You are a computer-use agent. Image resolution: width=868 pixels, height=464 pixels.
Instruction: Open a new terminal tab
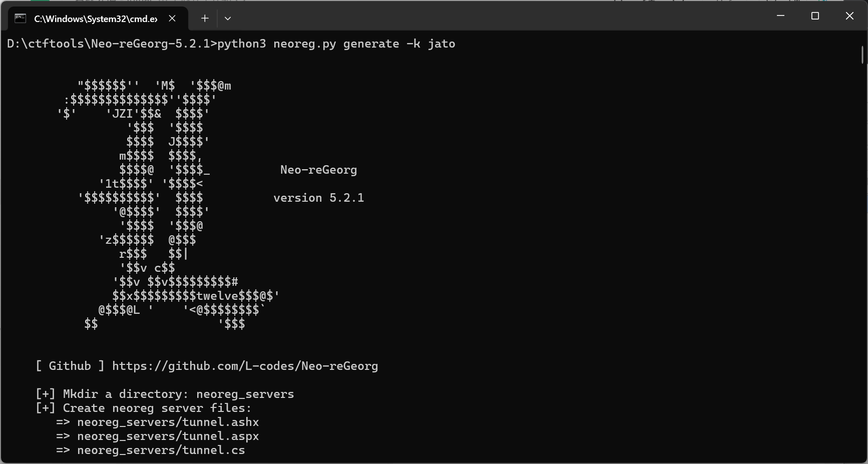click(x=205, y=19)
